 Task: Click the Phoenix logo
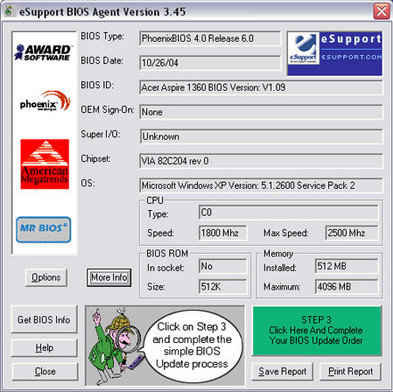(45, 101)
